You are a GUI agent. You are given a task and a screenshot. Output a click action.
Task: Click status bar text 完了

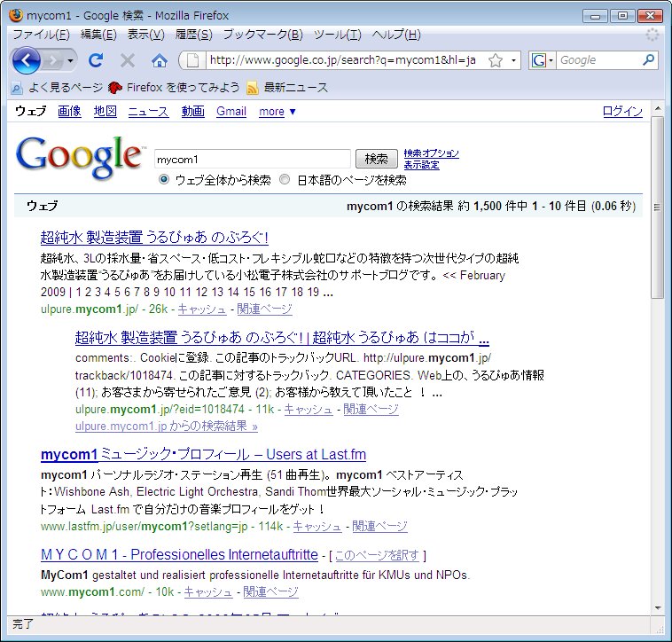point(23,624)
